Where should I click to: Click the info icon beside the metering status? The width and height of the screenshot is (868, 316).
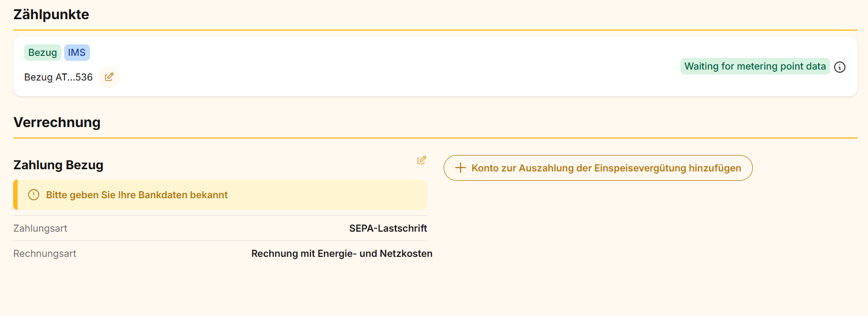point(839,67)
